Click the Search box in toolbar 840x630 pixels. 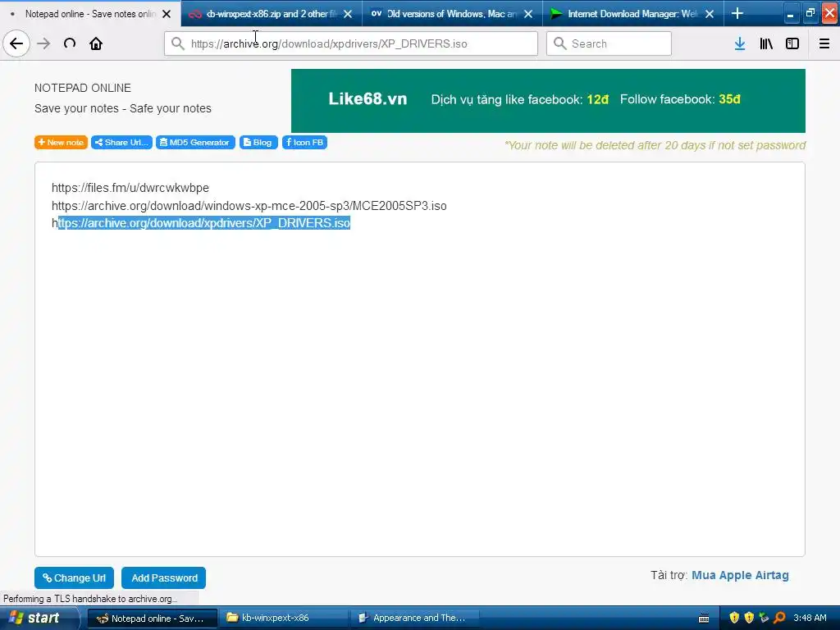tap(609, 43)
